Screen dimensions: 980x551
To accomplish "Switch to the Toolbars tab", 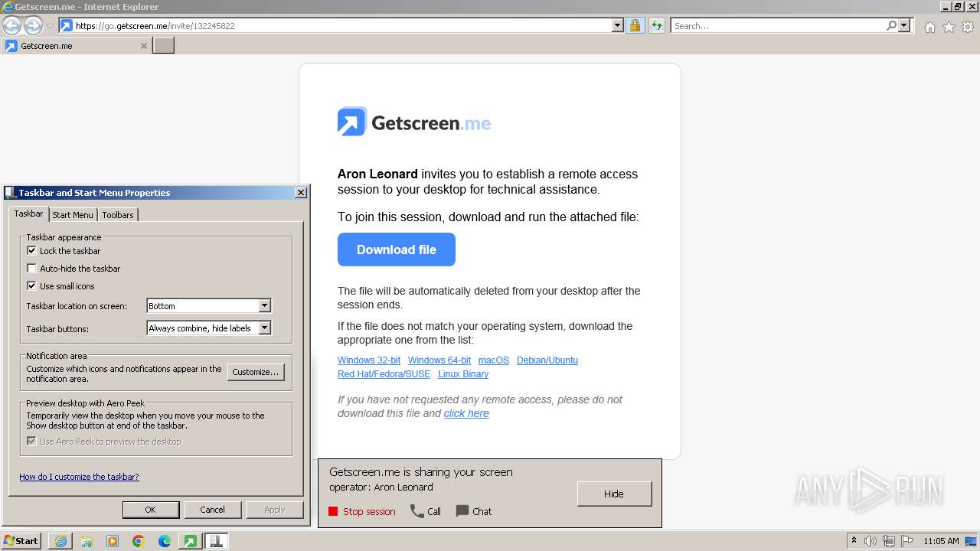I will pyautogui.click(x=118, y=215).
